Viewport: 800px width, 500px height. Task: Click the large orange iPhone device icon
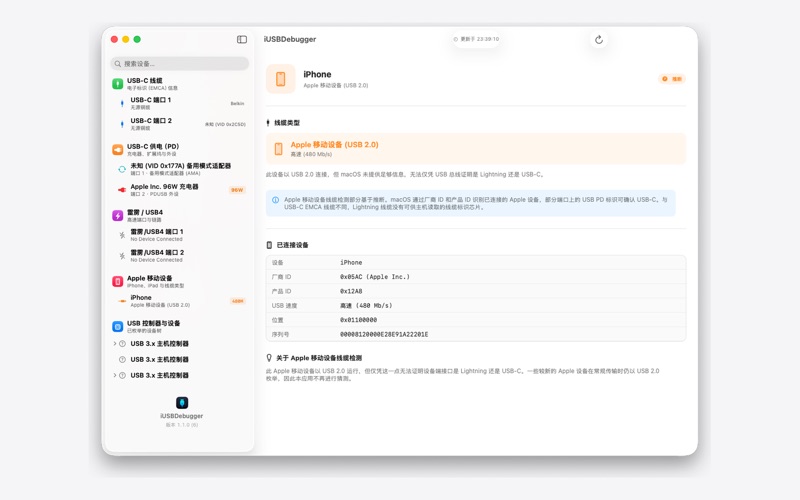point(281,79)
